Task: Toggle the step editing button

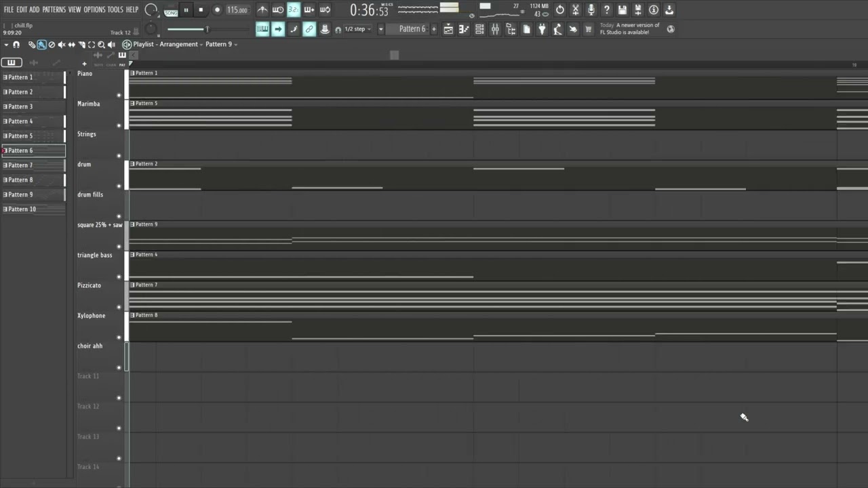Action: click(x=294, y=29)
